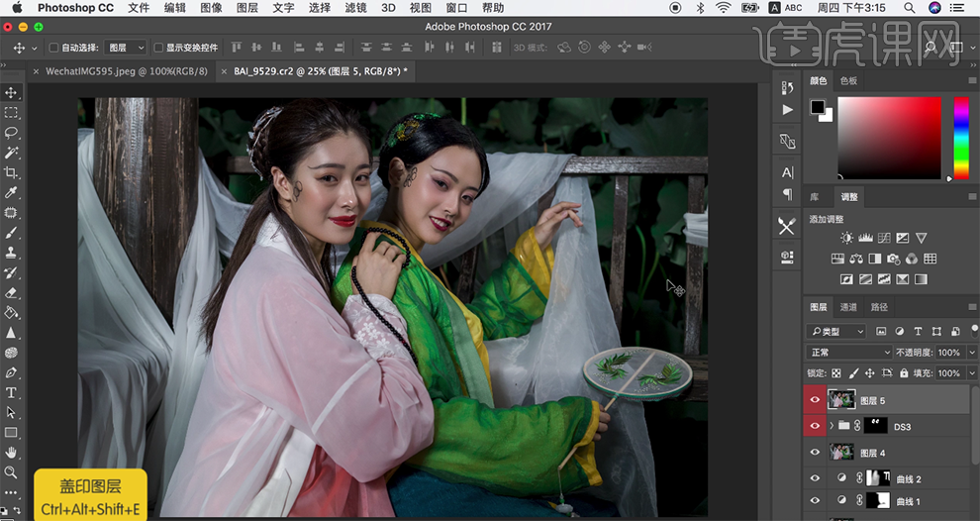This screenshot has height=521, width=980.
Task: Activate the Hand tool
Action: point(12,452)
